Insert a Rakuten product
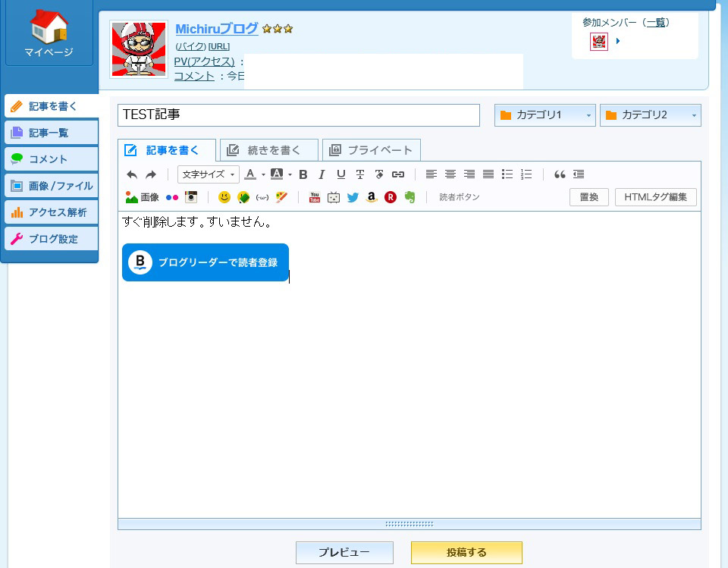The image size is (728, 568). click(x=391, y=197)
